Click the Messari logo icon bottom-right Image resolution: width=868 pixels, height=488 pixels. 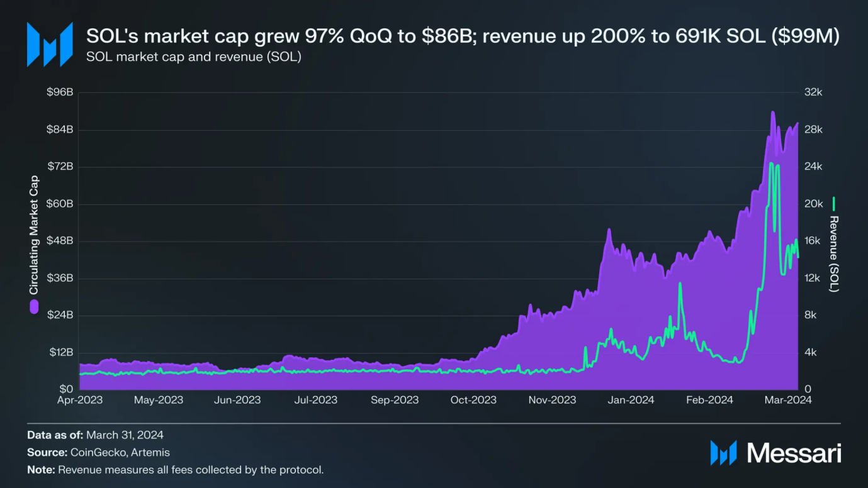[x=723, y=452]
